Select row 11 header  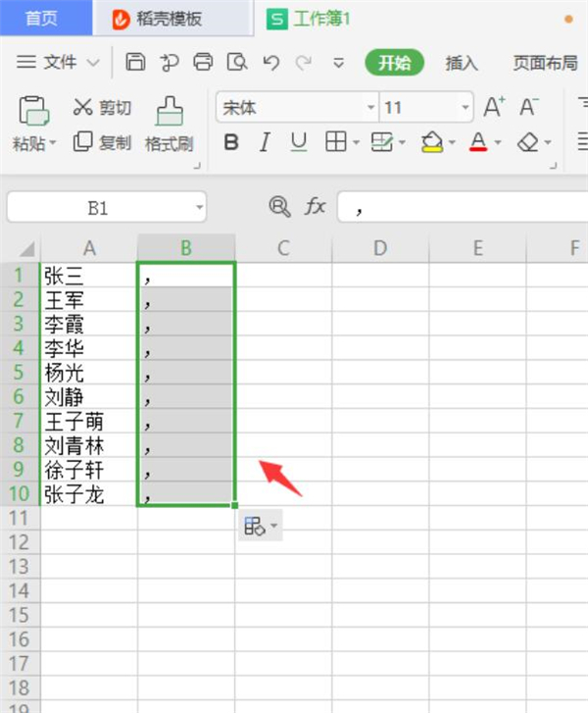[20, 519]
